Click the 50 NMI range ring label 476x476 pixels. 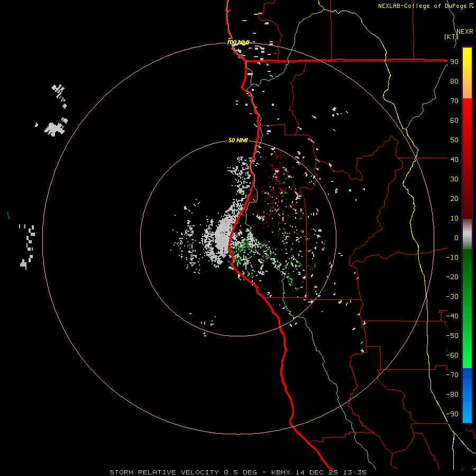(x=238, y=140)
